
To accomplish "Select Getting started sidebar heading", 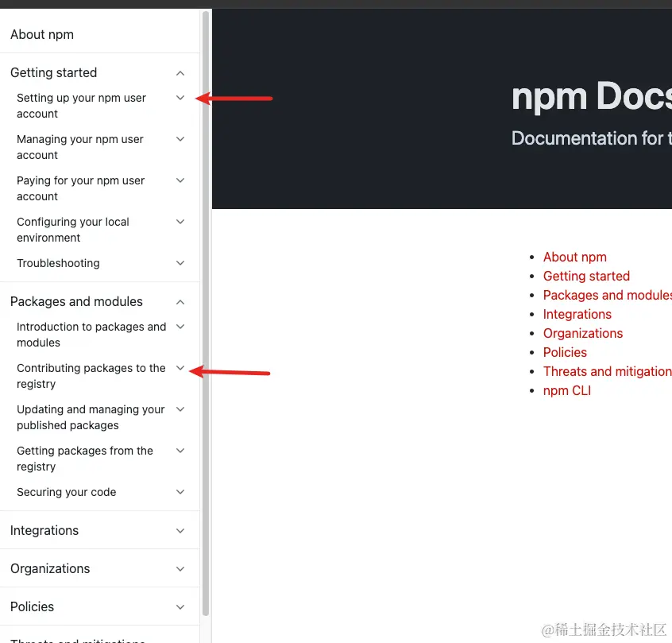I will pos(53,72).
